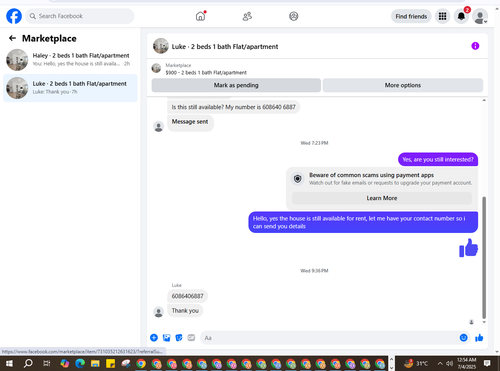The width and height of the screenshot is (500, 371).
Task: Click the Learn More button
Action: coord(382,198)
